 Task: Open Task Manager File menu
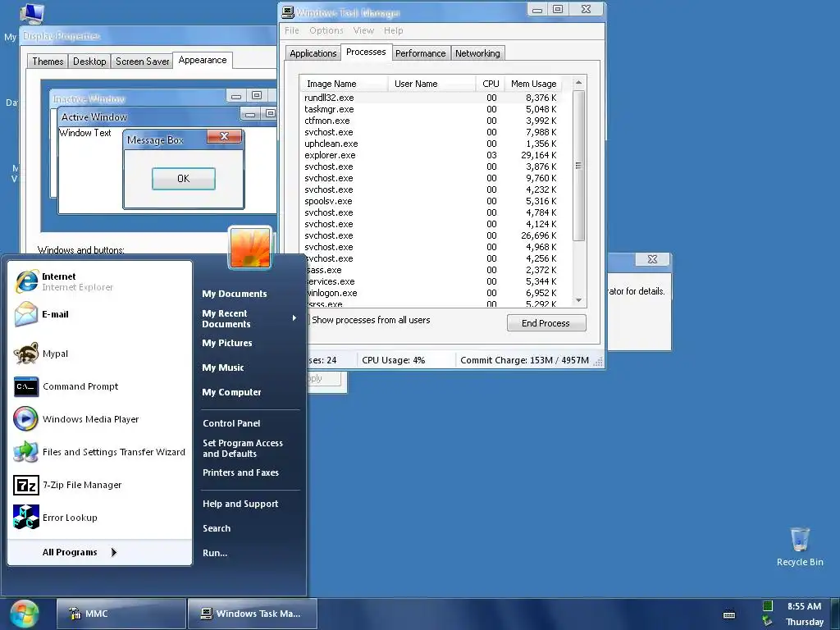tap(291, 30)
